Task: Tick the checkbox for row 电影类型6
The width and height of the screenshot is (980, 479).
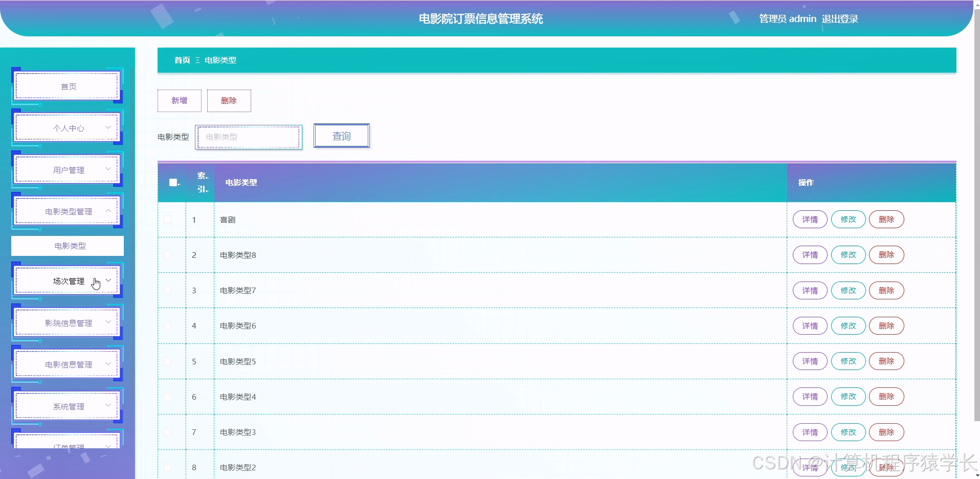Action: coord(167,325)
